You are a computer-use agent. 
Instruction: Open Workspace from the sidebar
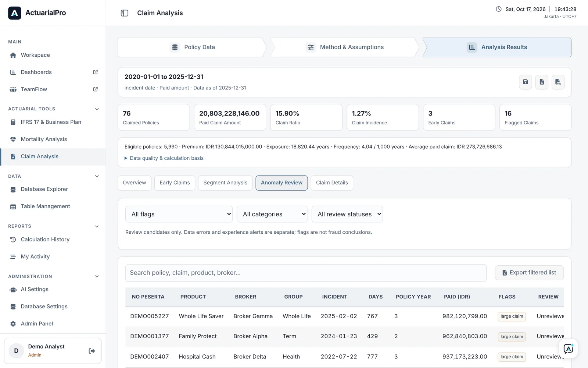coord(53,55)
